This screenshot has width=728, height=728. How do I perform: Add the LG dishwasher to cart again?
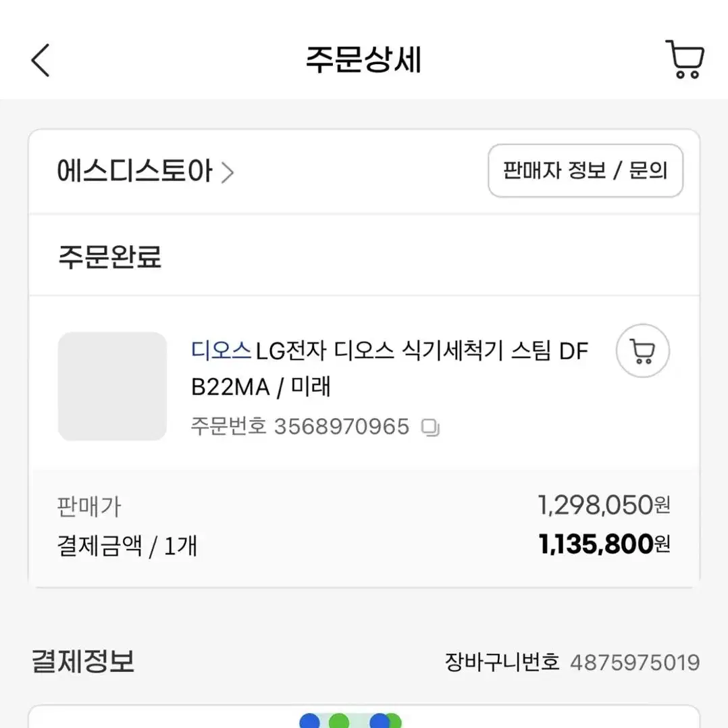pos(643,350)
